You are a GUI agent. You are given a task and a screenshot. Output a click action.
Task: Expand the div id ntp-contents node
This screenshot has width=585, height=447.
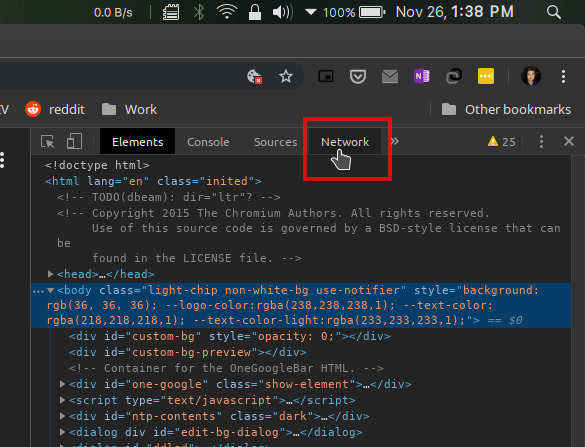click(x=62, y=416)
